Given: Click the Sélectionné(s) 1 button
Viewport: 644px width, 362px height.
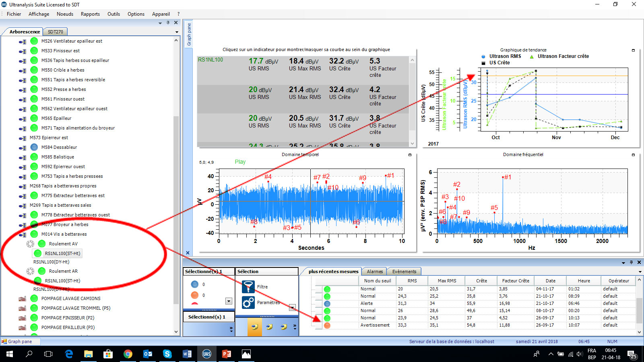Looking at the screenshot, I should pos(208,317).
